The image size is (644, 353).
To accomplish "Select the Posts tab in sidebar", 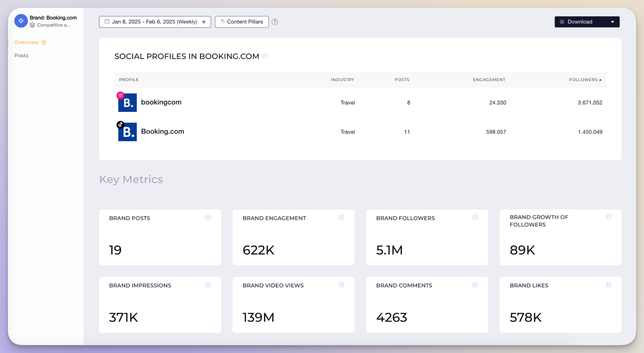I will pos(21,55).
